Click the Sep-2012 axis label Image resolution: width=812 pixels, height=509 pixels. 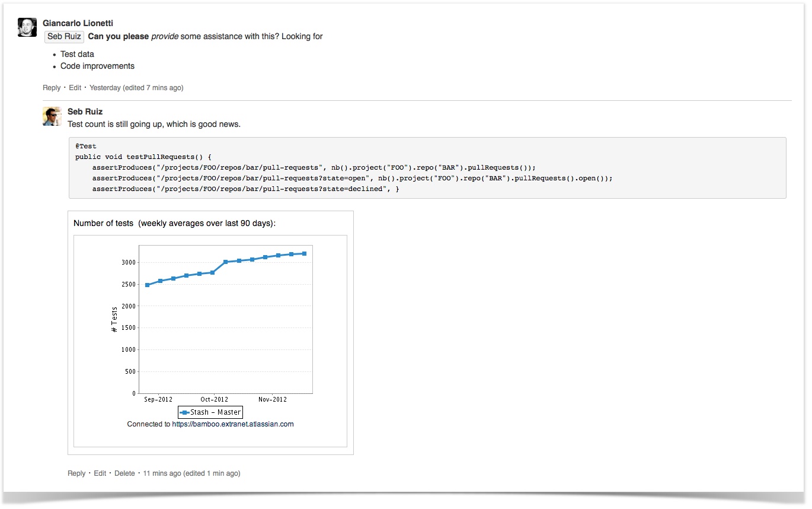click(158, 399)
